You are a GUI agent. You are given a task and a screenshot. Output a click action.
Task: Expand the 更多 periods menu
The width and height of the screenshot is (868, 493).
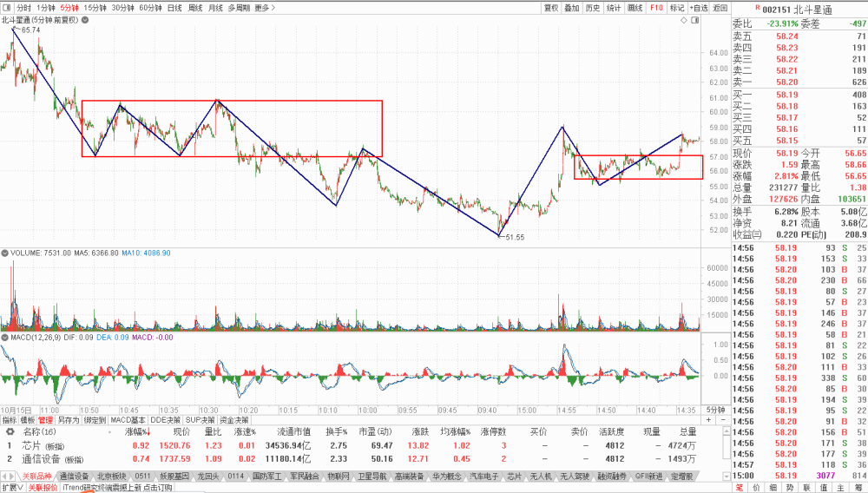[265, 8]
